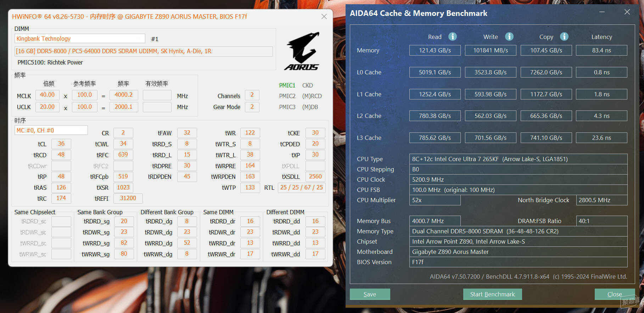644x313 pixels.
Task: Click the BIOS Version F17f field
Action: point(518,262)
